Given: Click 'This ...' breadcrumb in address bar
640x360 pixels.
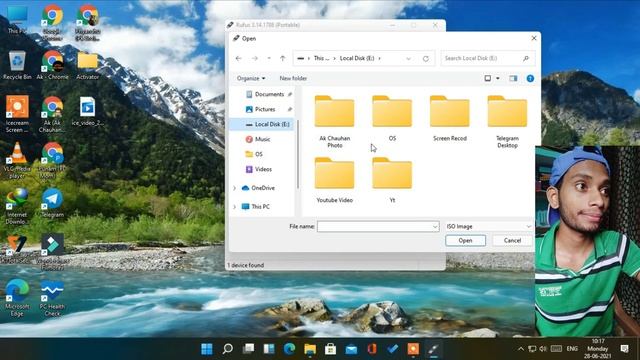Looking at the screenshot, I should coord(321,58).
